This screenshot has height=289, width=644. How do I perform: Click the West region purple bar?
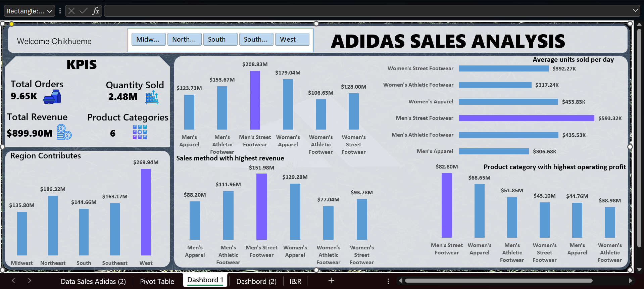click(146, 212)
